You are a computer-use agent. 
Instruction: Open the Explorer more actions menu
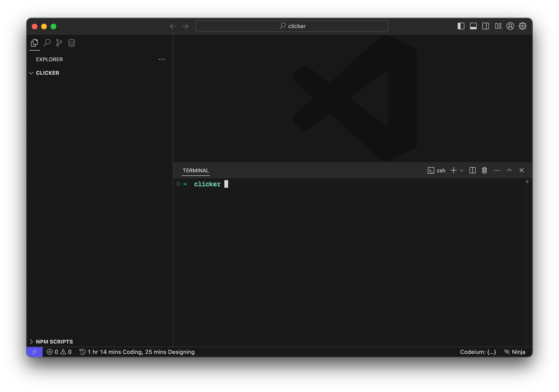[x=162, y=59]
